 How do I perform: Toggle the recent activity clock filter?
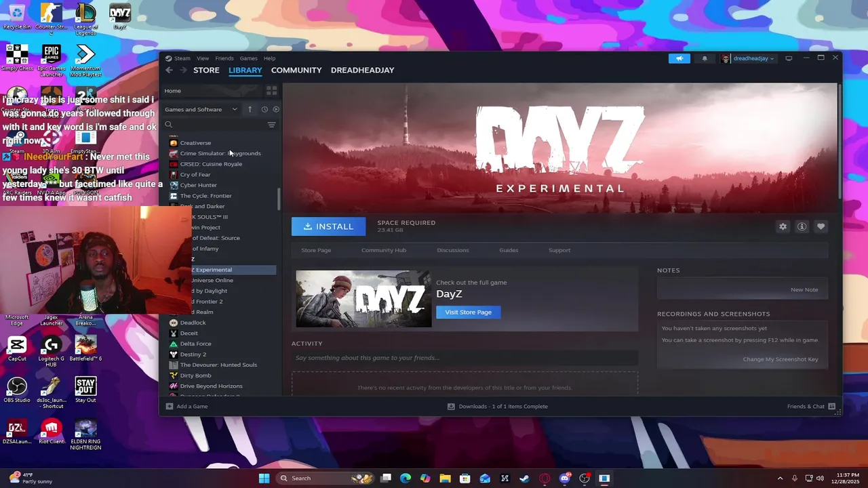(264, 109)
